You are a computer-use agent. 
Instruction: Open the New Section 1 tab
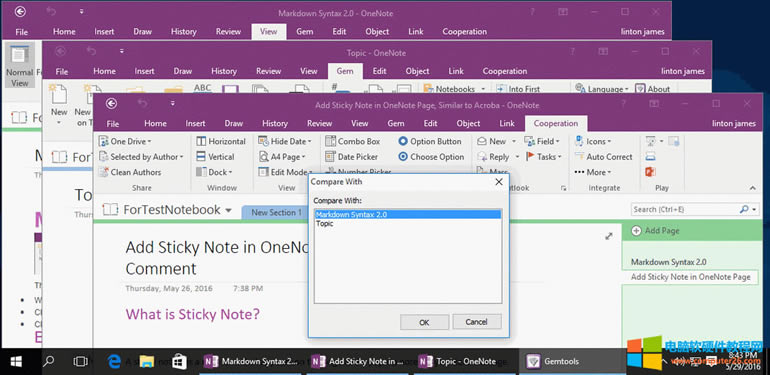click(276, 213)
